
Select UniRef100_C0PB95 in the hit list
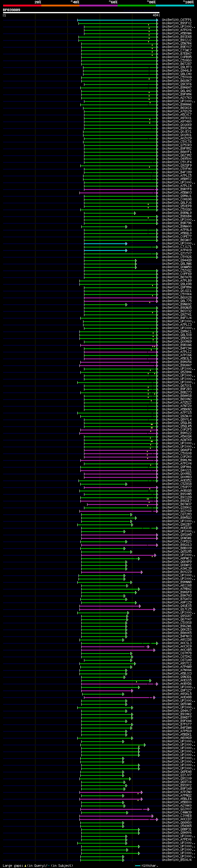click(x=177, y=57)
